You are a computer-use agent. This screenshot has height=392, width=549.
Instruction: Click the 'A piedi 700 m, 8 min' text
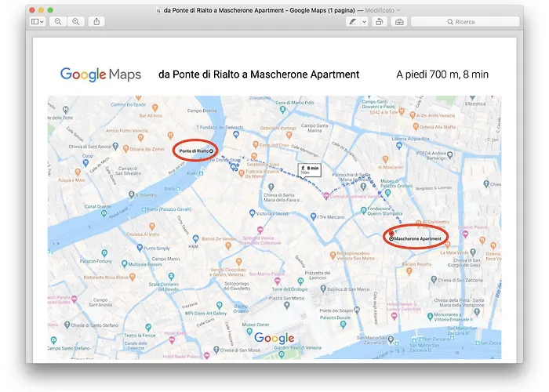coord(442,74)
